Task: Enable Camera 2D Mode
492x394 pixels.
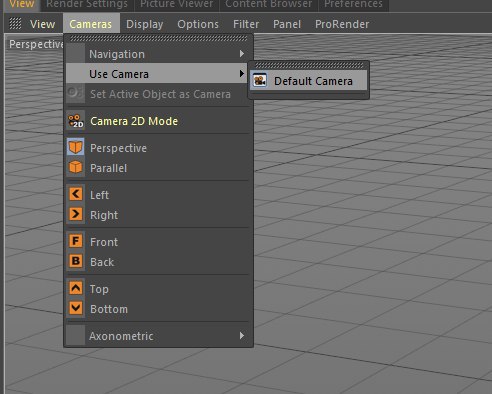Action: pos(158,121)
